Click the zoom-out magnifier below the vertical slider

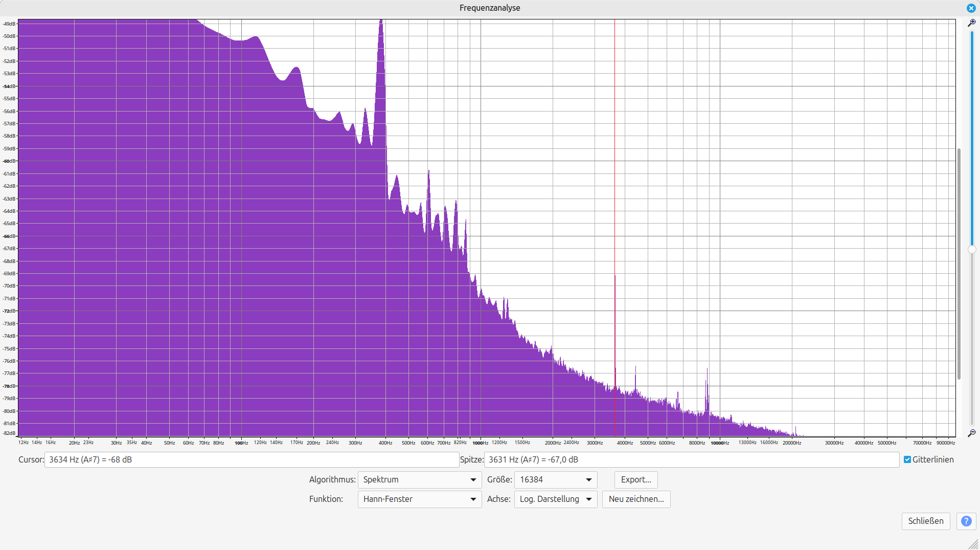(971, 433)
